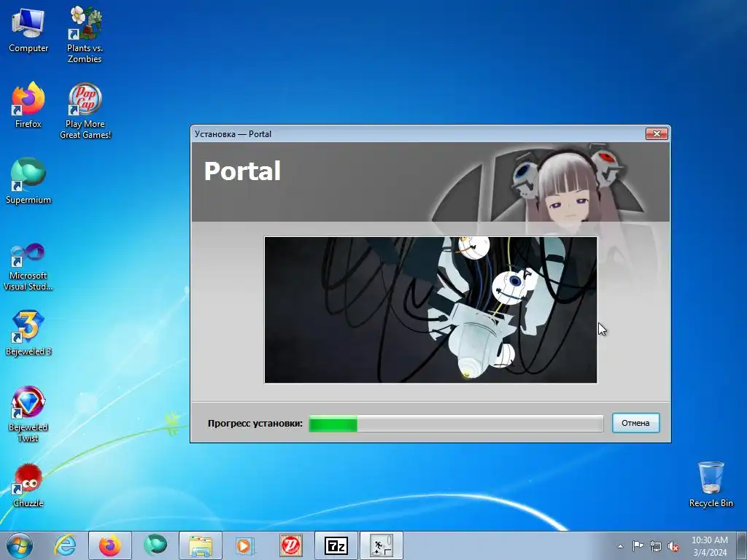Show hidden tray icons arrow

(620, 546)
